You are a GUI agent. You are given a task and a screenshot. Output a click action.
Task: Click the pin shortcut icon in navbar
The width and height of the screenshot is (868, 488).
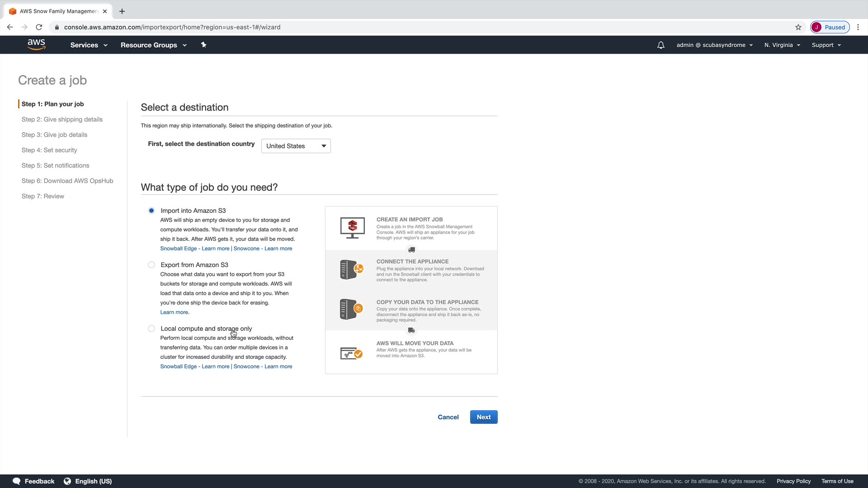(x=203, y=45)
